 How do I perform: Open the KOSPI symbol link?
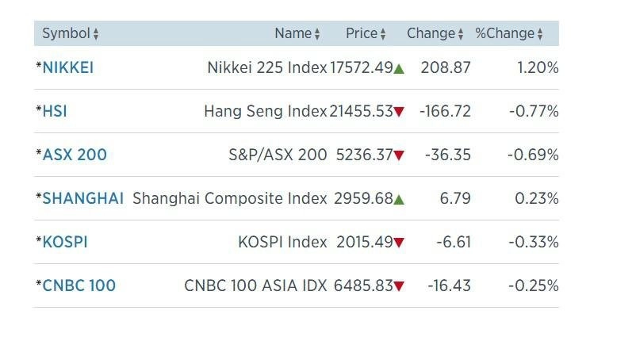65,242
